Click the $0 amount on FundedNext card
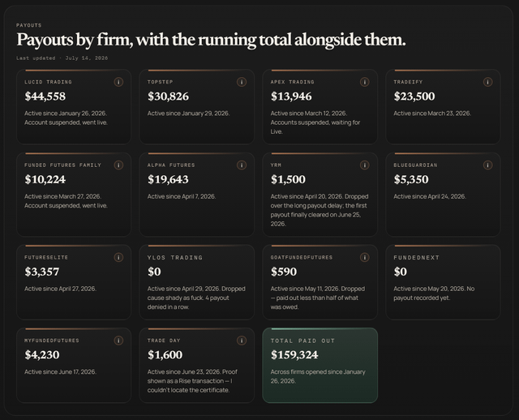The height and width of the screenshot is (420, 519). tap(400, 272)
